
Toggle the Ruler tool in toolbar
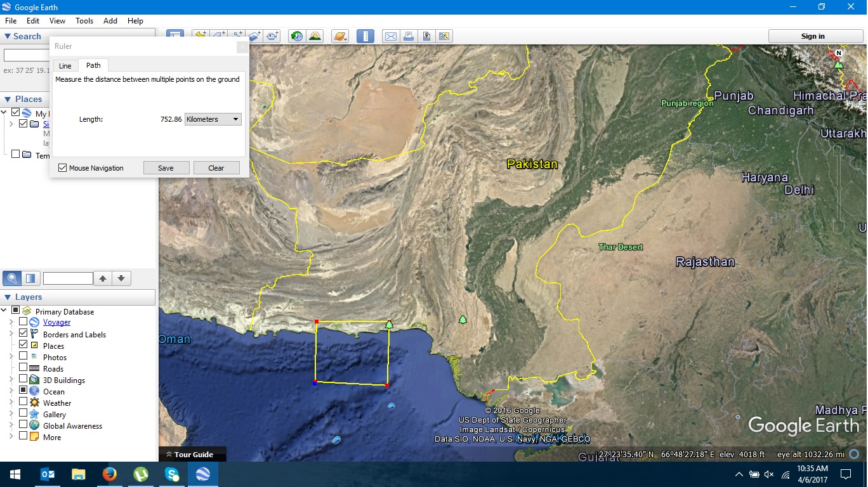click(365, 36)
